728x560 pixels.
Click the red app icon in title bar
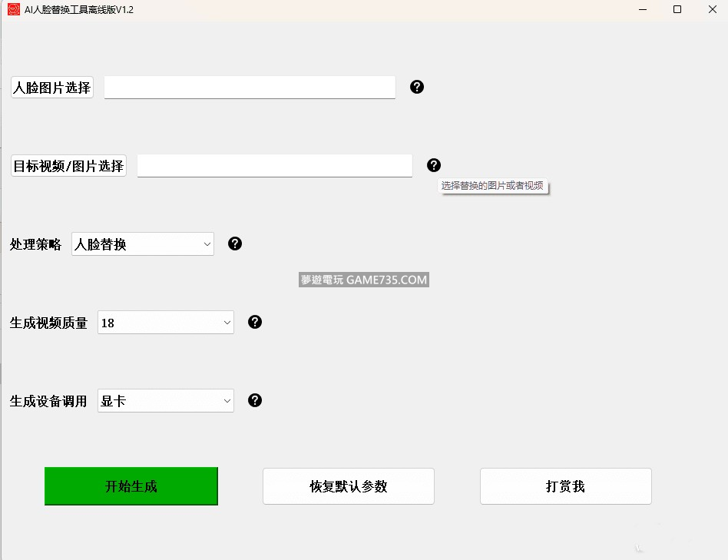point(14,9)
